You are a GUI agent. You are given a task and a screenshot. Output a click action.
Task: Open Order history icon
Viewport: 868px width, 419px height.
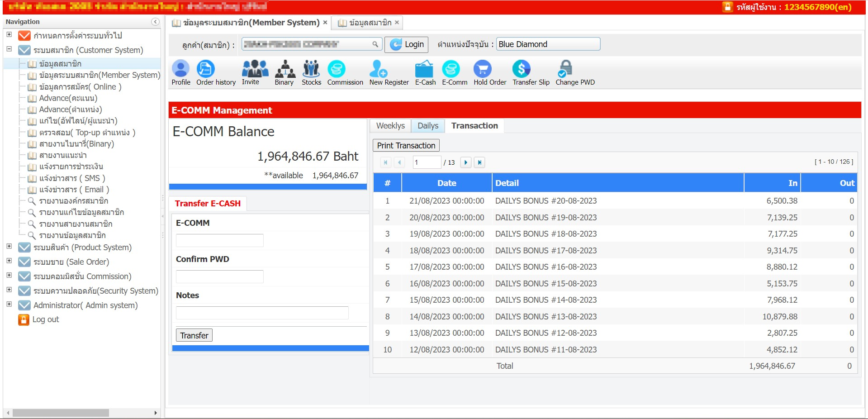[206, 69]
